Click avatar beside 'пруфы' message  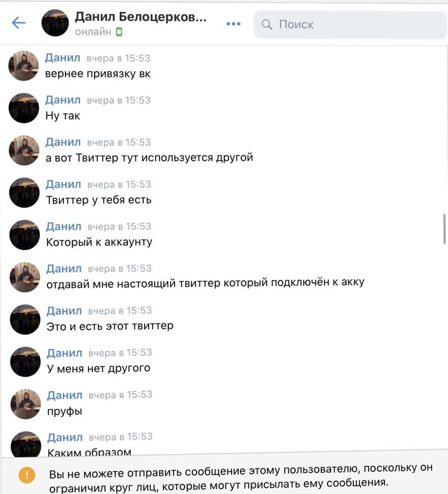[26, 404]
